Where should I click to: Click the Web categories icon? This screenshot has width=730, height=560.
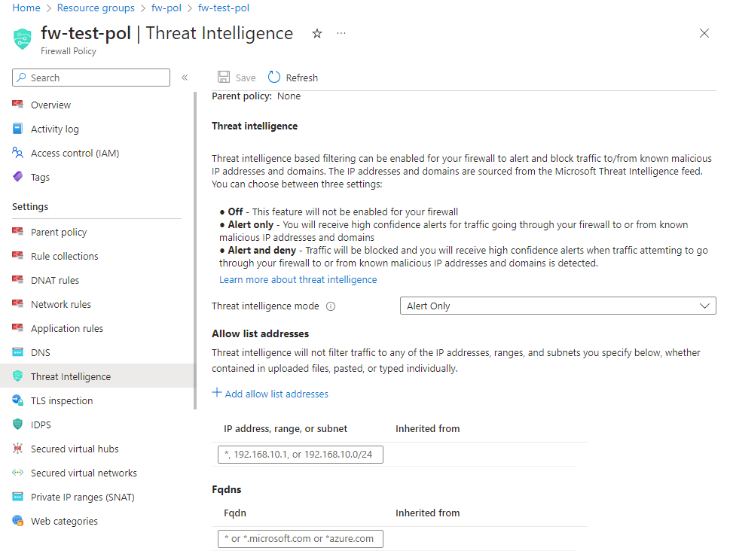tap(17, 521)
